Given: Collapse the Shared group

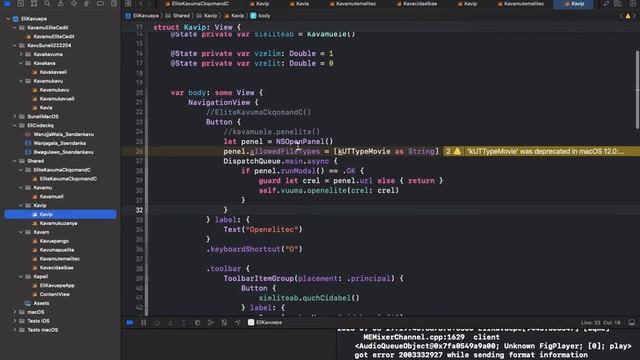Looking at the screenshot, I should pyautogui.click(x=15, y=161).
